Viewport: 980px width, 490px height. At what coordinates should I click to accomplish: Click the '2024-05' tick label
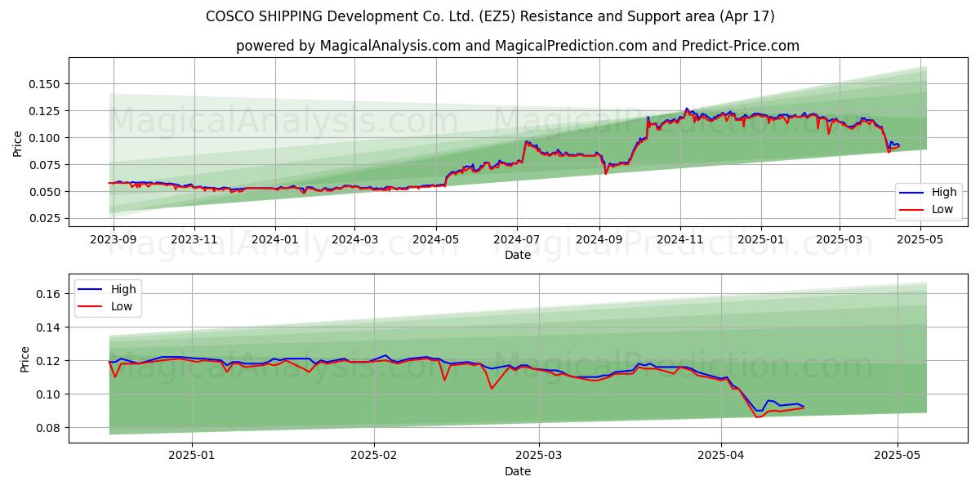(435, 239)
